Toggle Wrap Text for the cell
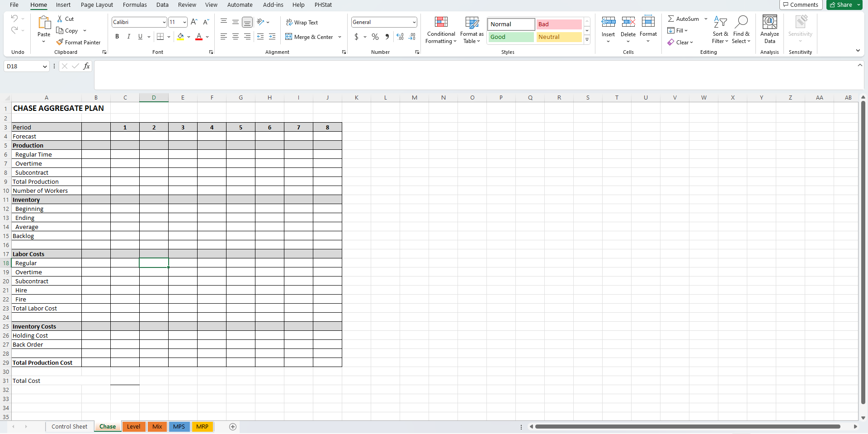 (x=302, y=22)
